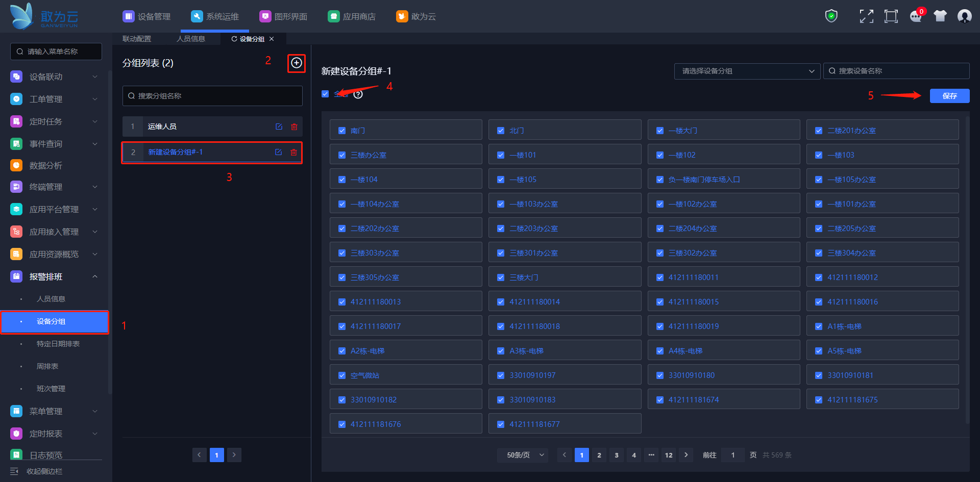
Task: Open the message notifications icon
Action: pos(916,16)
